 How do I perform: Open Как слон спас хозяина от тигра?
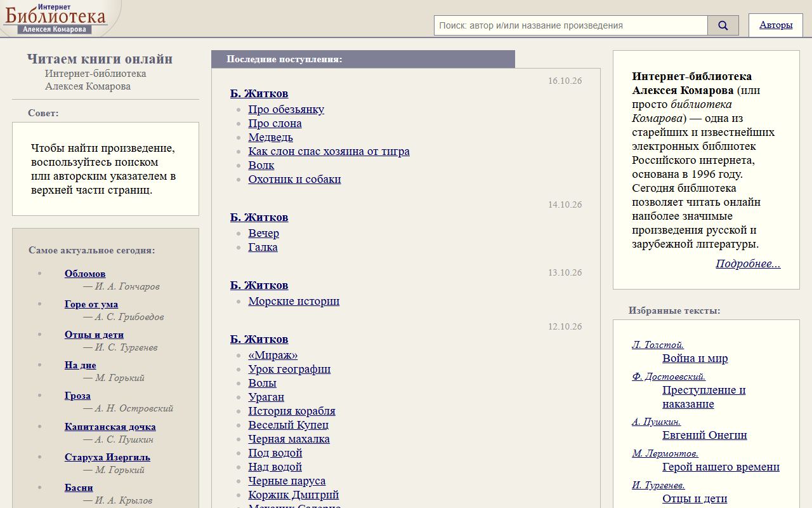(329, 151)
